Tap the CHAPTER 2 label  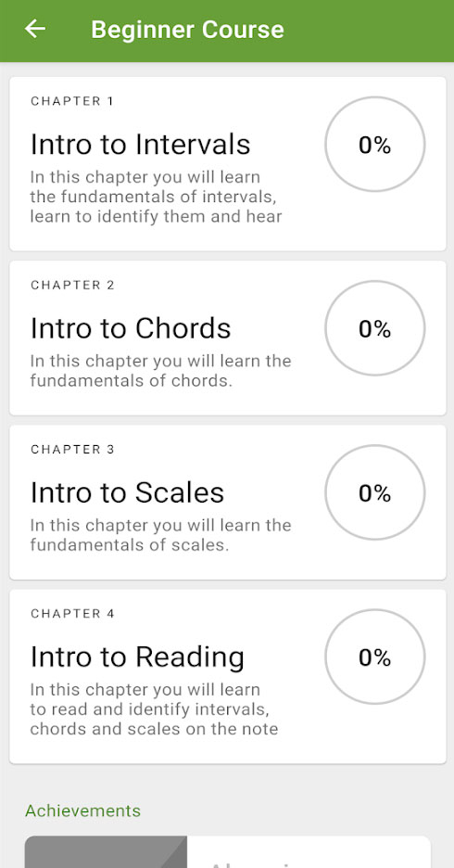[72, 285]
